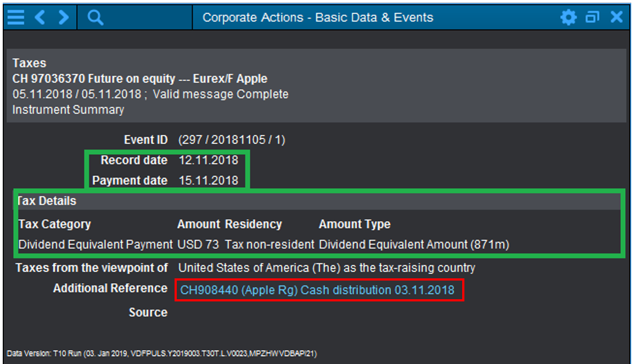This screenshot has width=634, height=364.
Task: Click the Tax Category column header
Action: pyautogui.click(x=54, y=224)
